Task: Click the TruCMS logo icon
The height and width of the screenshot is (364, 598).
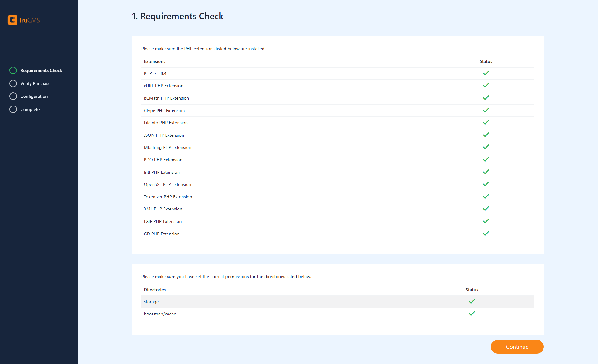Action: coord(12,20)
